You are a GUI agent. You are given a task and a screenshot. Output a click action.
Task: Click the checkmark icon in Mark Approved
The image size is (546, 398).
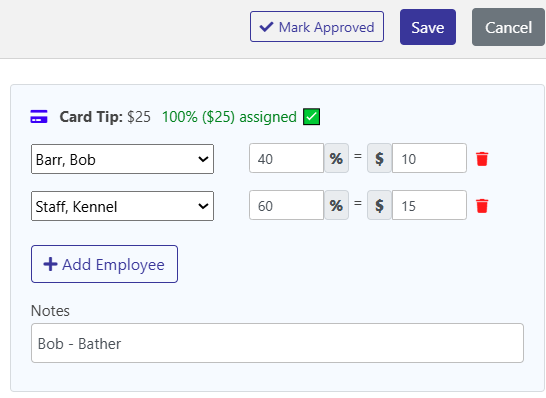(x=266, y=27)
